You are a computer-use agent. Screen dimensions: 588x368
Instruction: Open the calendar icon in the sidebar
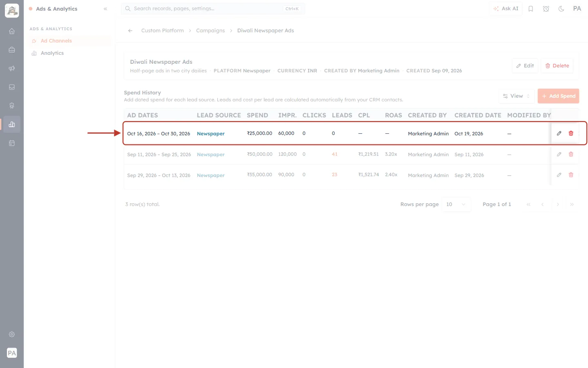(x=12, y=143)
